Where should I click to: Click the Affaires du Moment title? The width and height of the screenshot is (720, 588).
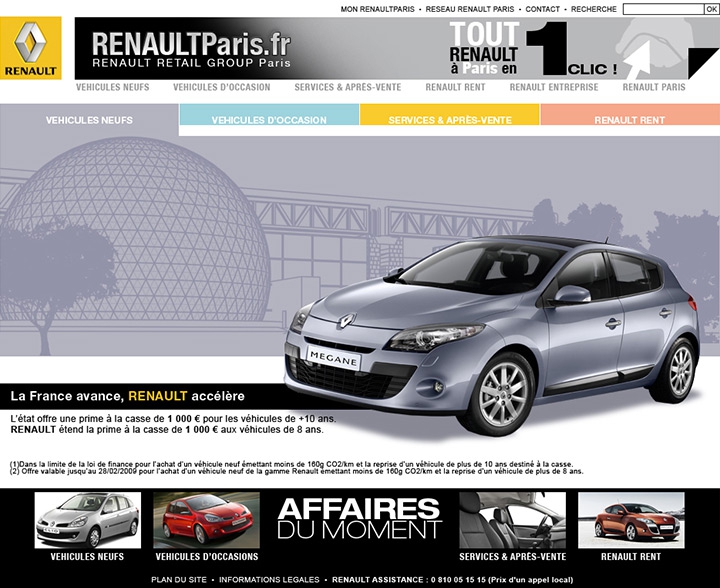(x=359, y=519)
